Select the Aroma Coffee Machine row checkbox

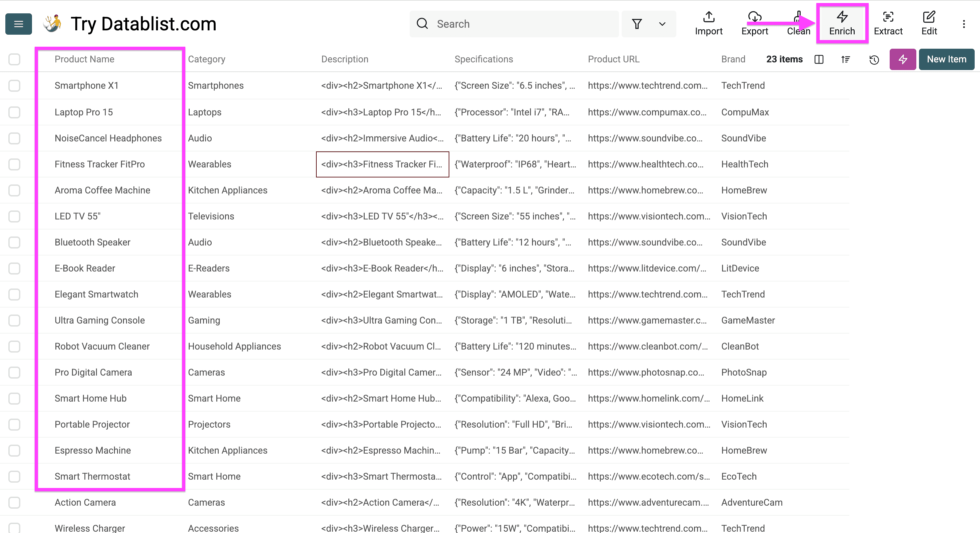[x=14, y=190]
